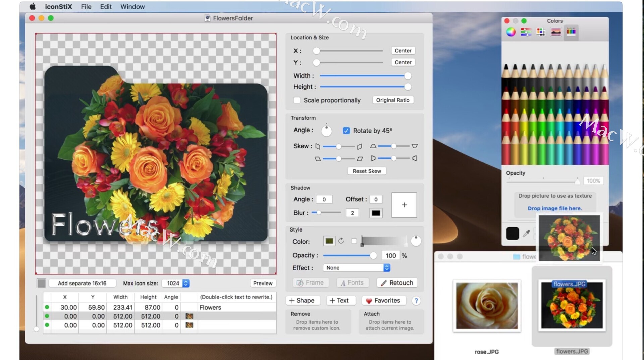Click the skew left horizontal icon

pyautogui.click(x=318, y=146)
